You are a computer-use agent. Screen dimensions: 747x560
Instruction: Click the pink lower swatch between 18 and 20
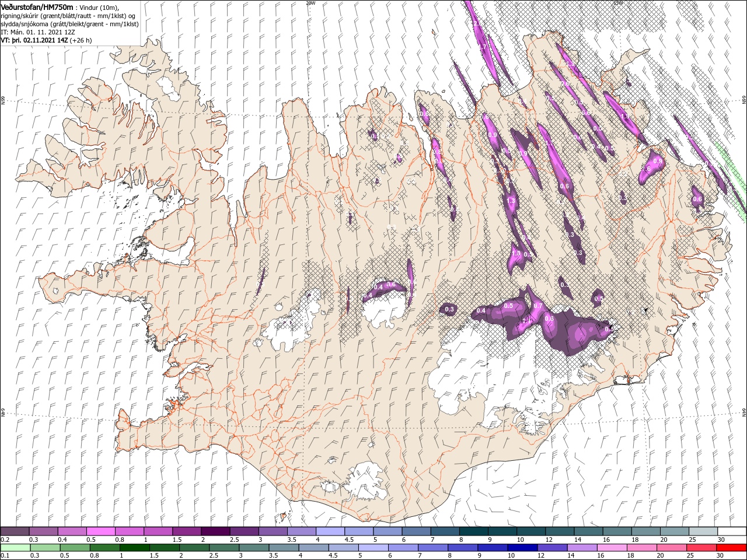[642, 548]
